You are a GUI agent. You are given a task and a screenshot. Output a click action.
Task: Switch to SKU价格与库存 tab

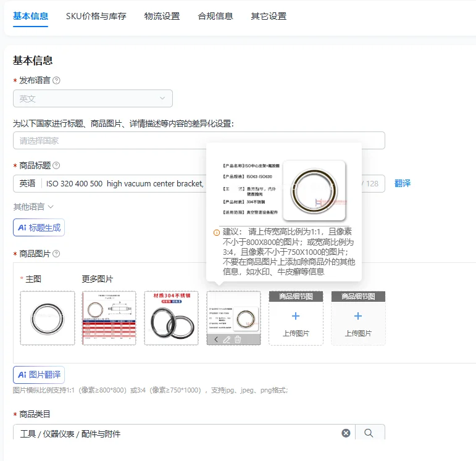point(96,16)
